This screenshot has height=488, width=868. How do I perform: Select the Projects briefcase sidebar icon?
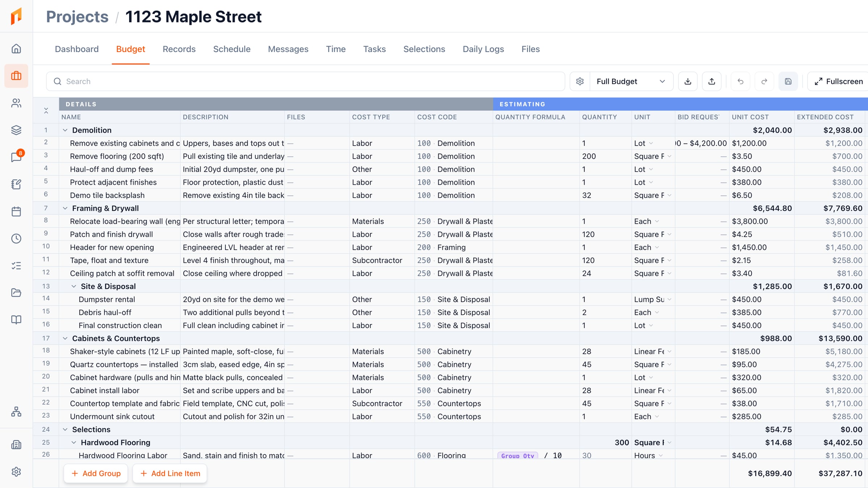[16, 76]
